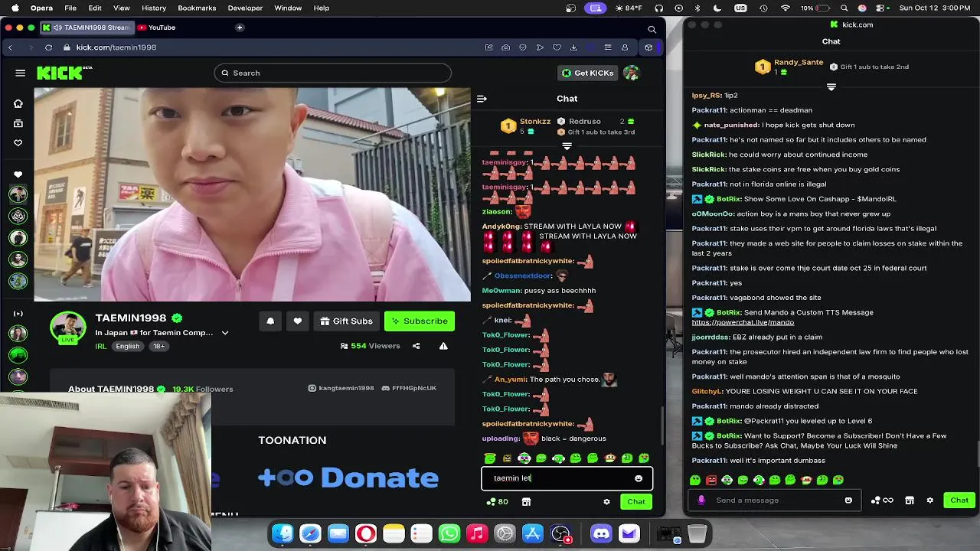Click the English language tag
The width and height of the screenshot is (980, 551).
tap(128, 347)
